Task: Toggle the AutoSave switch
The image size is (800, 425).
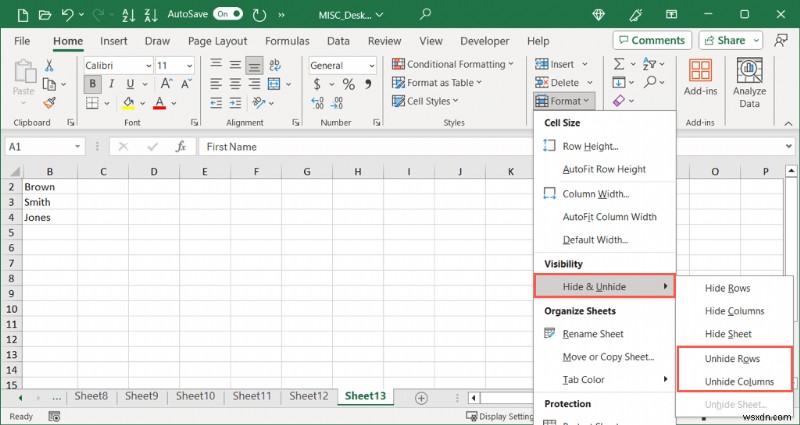Action: [228, 14]
